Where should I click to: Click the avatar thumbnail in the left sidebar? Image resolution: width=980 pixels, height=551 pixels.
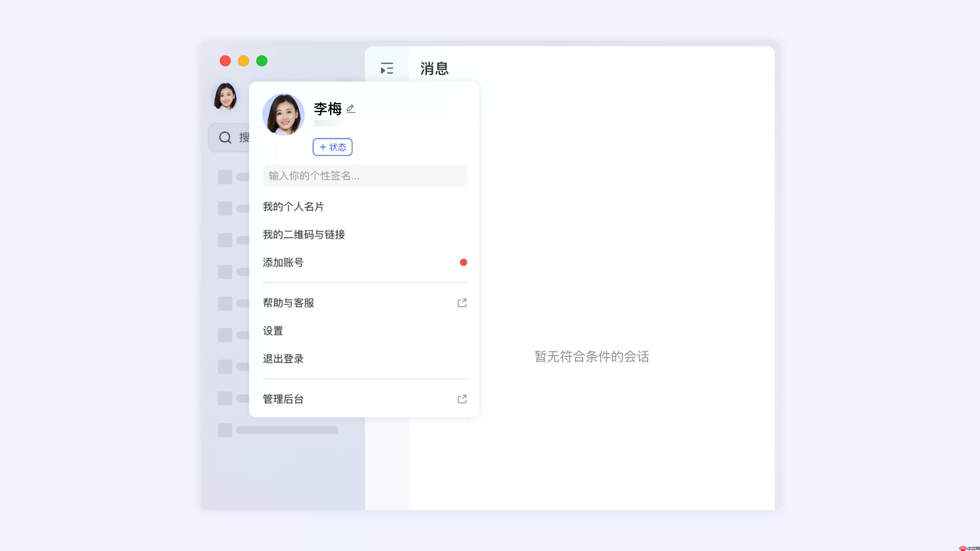pyautogui.click(x=225, y=97)
